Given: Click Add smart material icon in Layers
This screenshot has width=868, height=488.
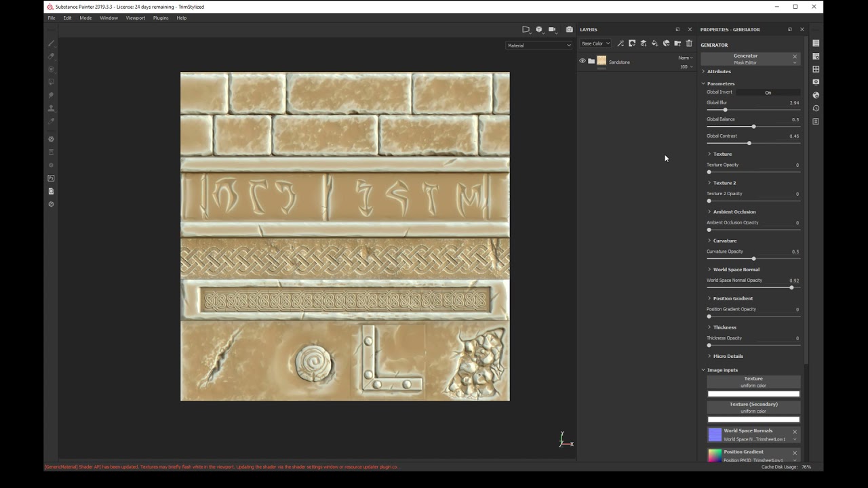Looking at the screenshot, I should tap(667, 43).
